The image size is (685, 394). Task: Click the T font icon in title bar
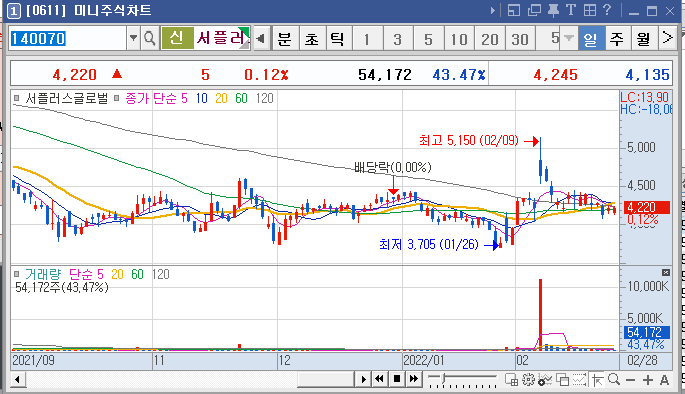(571, 10)
